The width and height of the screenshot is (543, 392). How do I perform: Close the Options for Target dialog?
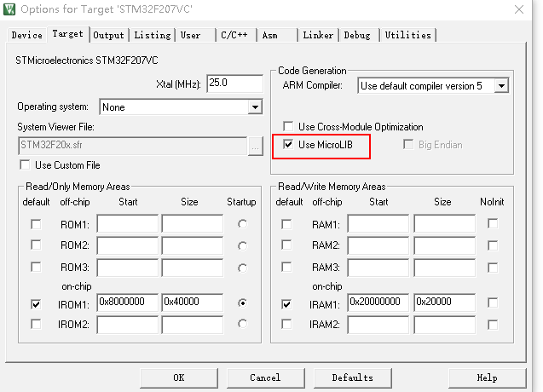coord(519,9)
